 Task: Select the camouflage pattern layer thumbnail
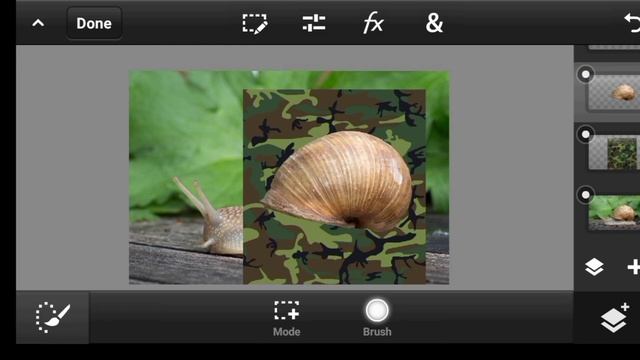614,153
